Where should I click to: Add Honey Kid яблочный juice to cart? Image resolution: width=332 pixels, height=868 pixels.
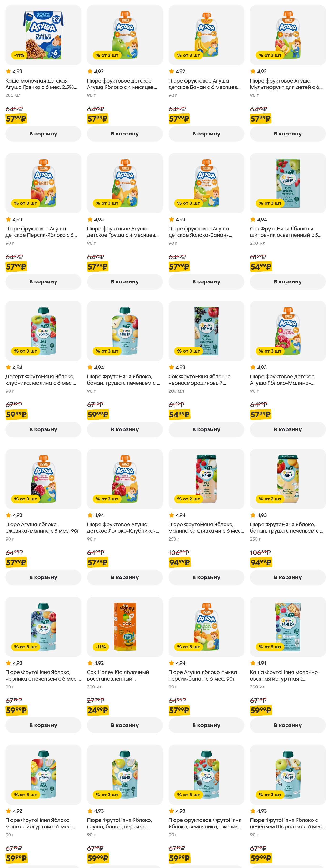point(125,725)
